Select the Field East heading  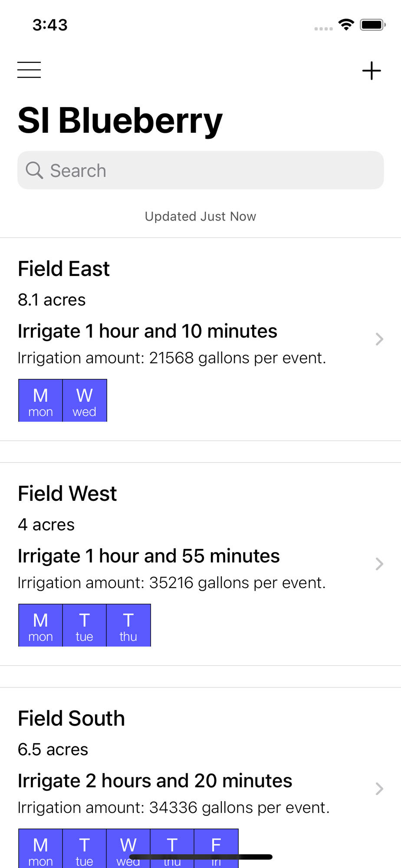click(64, 269)
